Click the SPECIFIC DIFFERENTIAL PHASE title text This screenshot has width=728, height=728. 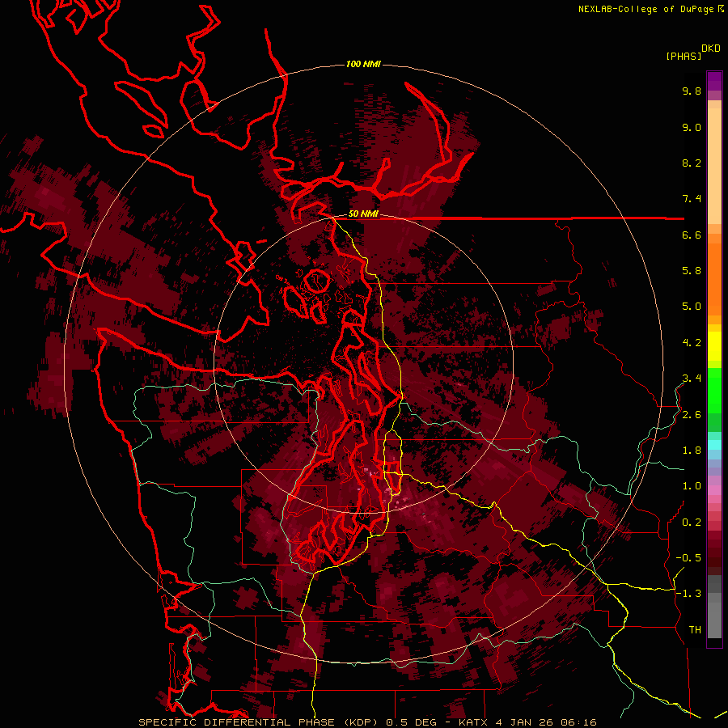(x=236, y=722)
